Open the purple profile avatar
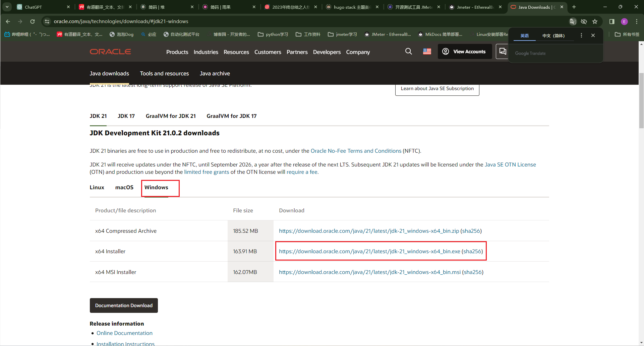 click(624, 21)
